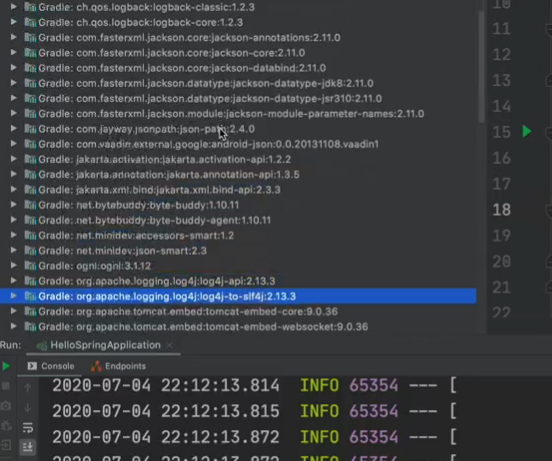Select Gradle: ch.qos.logback:logback-classic:1.2.3 row
This screenshot has width=552, height=461.
(x=238, y=7)
